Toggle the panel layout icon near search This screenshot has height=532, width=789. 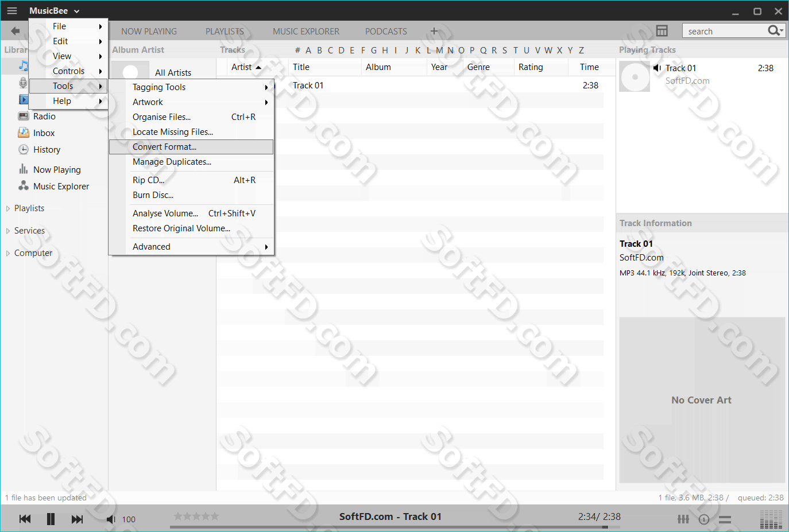tap(662, 30)
